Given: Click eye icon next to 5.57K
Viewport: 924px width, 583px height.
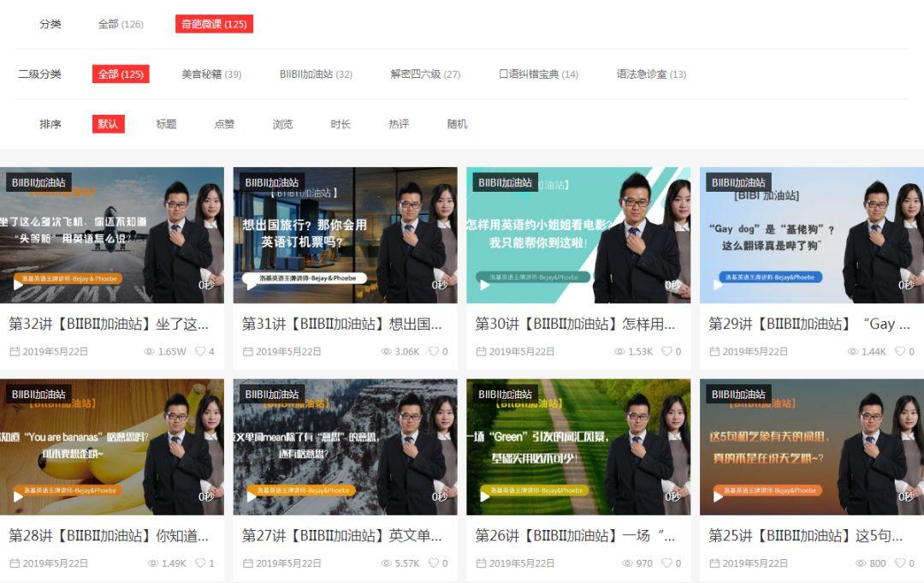Looking at the screenshot, I should [x=387, y=563].
